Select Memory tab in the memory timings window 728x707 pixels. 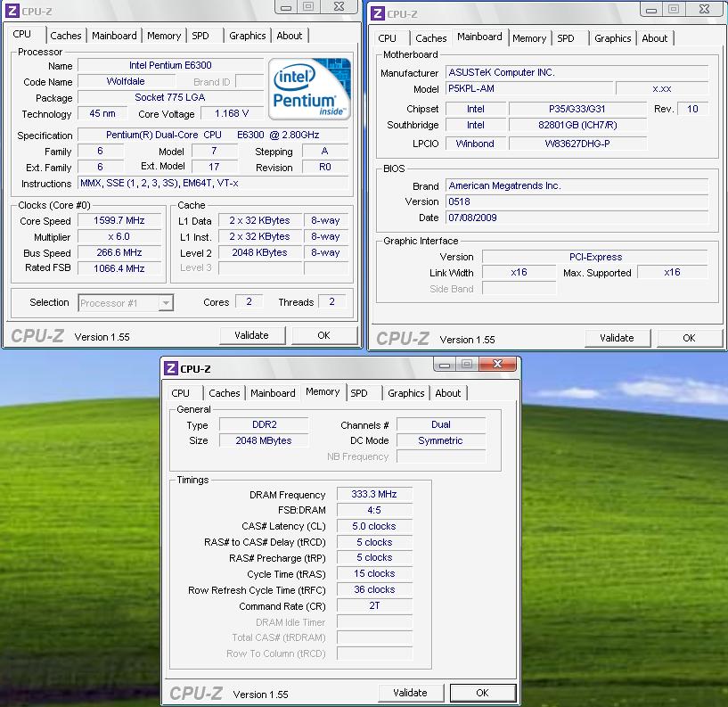tap(323, 392)
